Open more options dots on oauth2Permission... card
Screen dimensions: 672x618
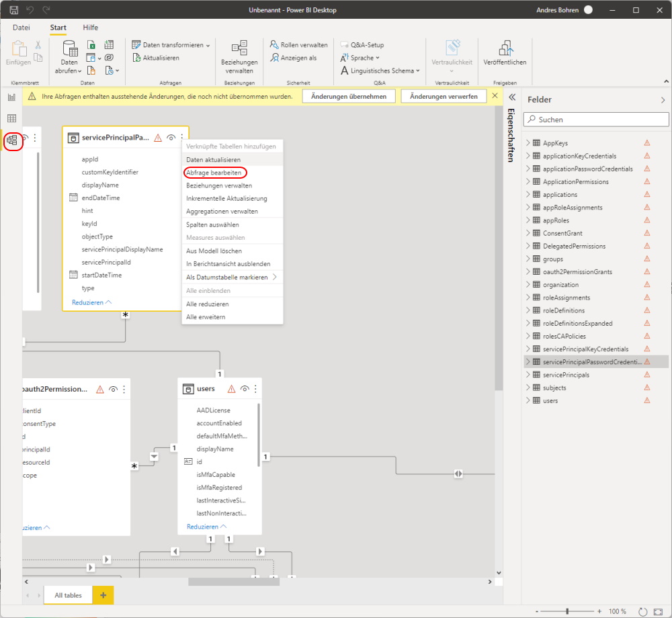coord(124,390)
